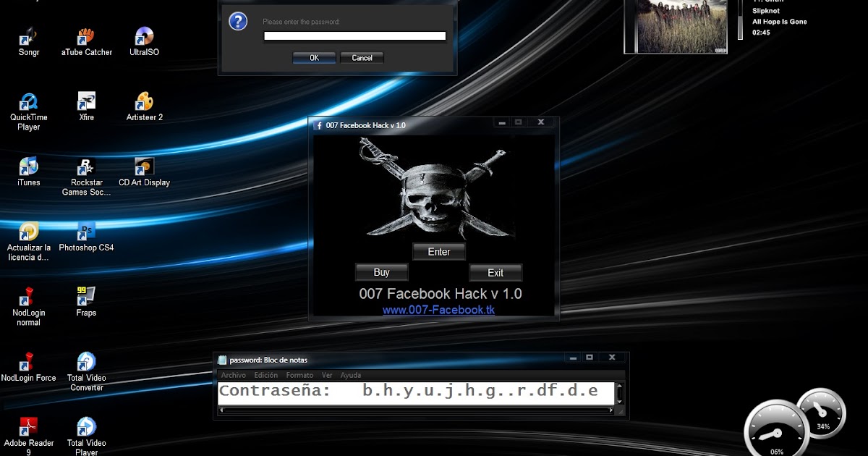Cancel the password prompt dialog

pos(362,58)
